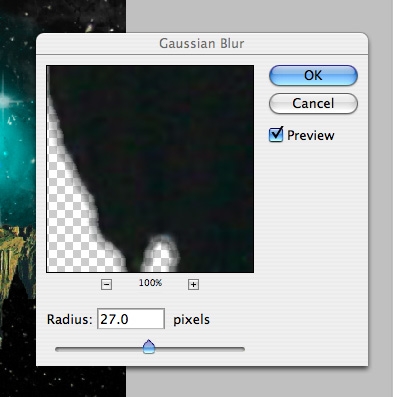Click the Preview label text
The height and width of the screenshot is (397, 393).
click(311, 135)
